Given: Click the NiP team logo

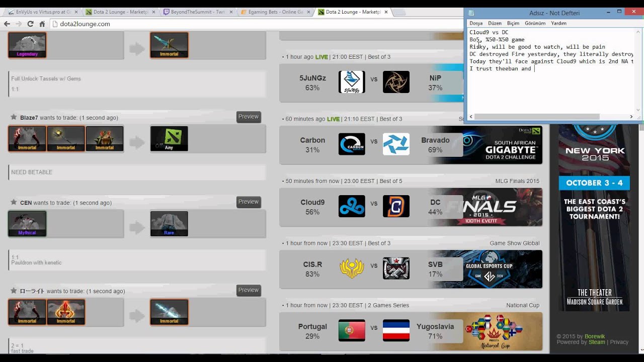Looking at the screenshot, I should point(396,82).
